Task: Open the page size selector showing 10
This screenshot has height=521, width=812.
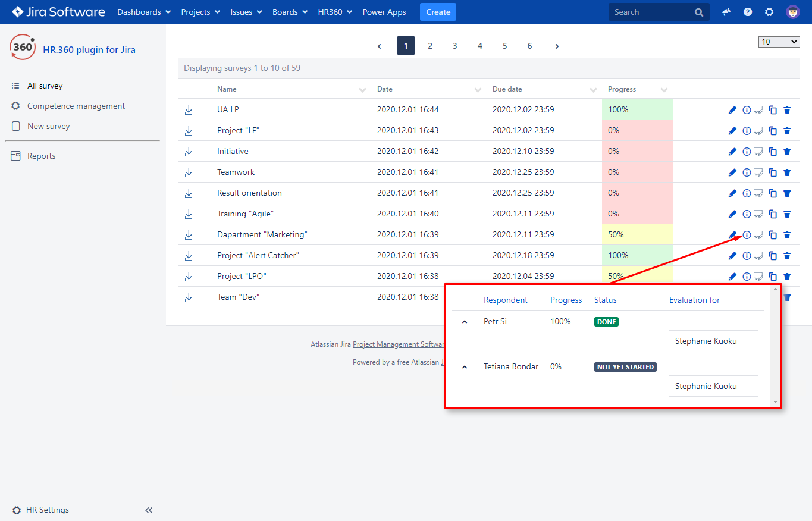Action: click(779, 42)
